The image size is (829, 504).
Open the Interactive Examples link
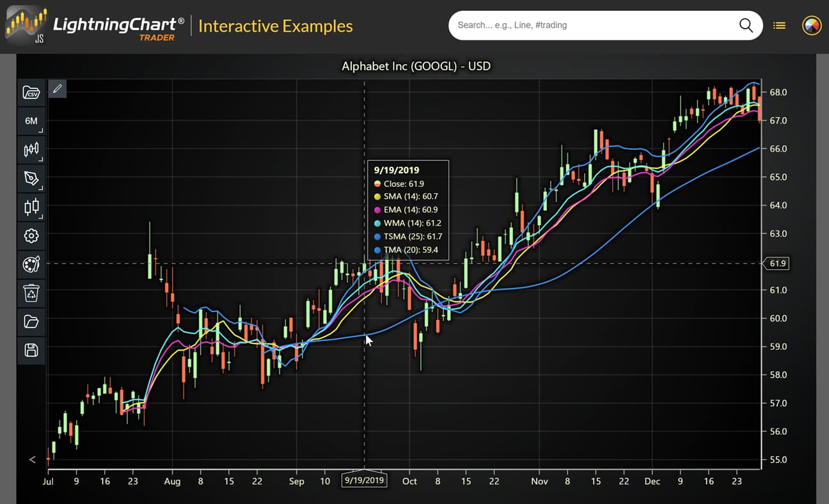pyautogui.click(x=276, y=26)
